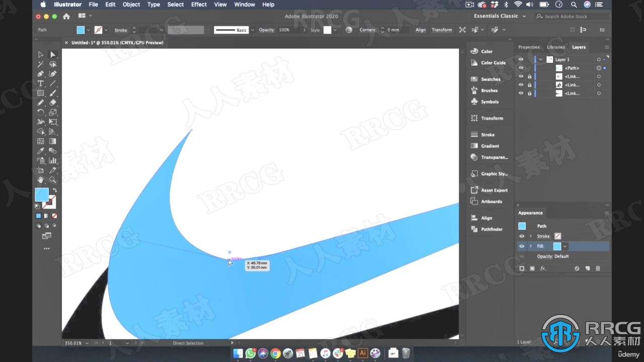
Task: Open Layers panel options menu
Action: click(607, 47)
